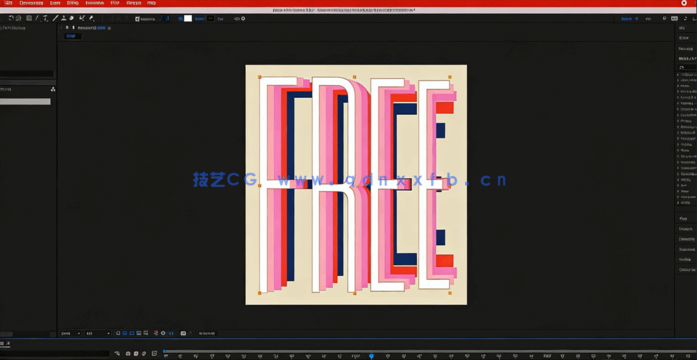Click the Region of Interest icon
Screen dimensions: 697x360
tap(139, 333)
